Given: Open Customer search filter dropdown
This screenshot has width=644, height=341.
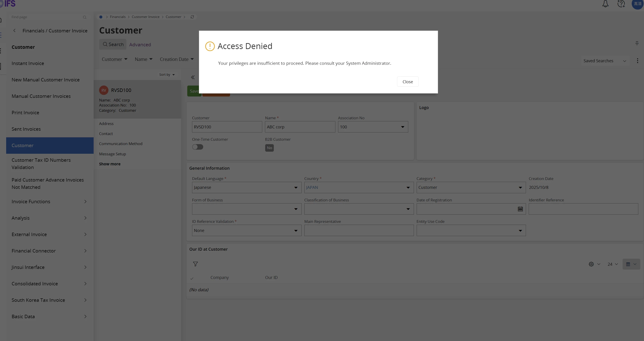Looking at the screenshot, I should 115,59.
